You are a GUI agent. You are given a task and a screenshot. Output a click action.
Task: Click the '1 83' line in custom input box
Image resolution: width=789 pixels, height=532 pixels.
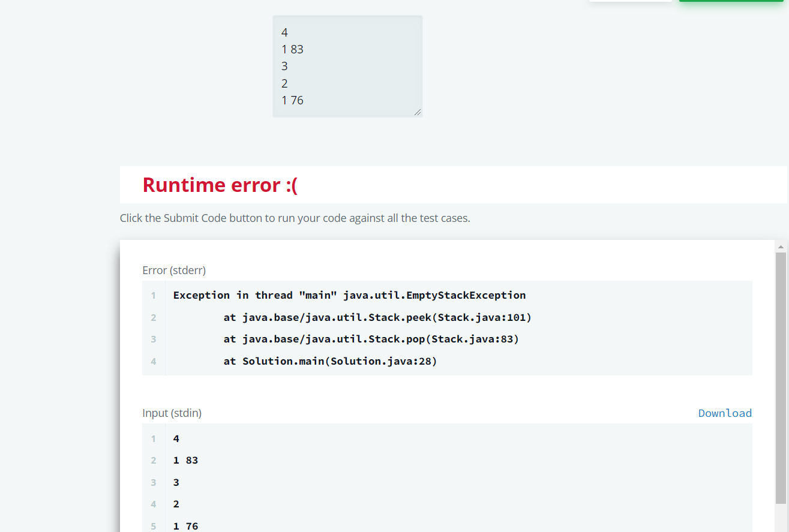tap(292, 50)
